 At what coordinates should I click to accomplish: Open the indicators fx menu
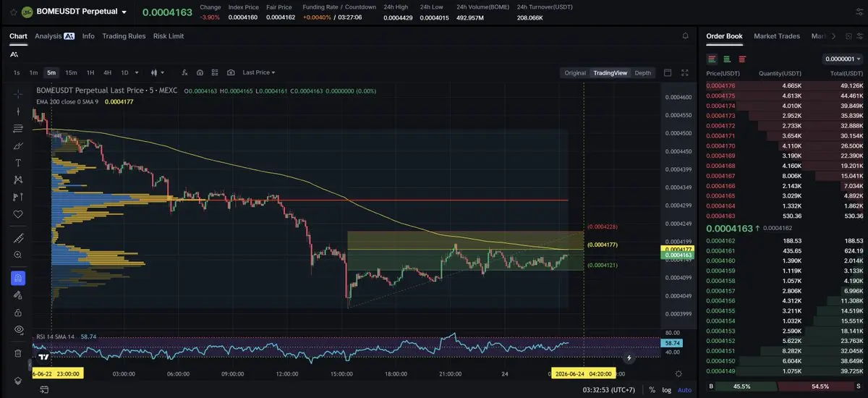tap(184, 72)
